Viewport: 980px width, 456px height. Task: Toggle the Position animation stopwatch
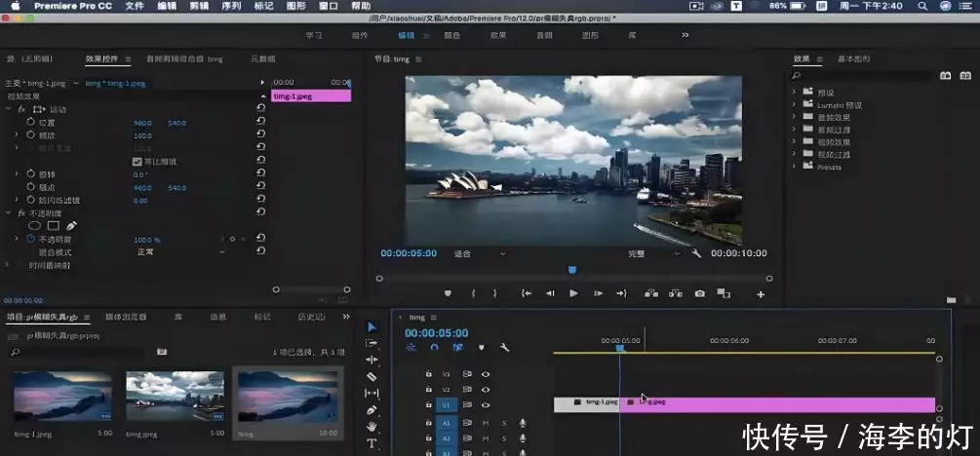(x=31, y=123)
